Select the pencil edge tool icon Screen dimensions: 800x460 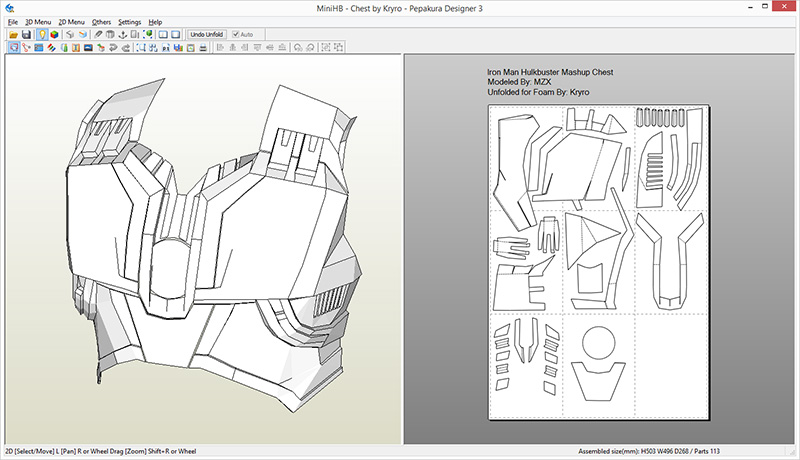click(x=98, y=35)
